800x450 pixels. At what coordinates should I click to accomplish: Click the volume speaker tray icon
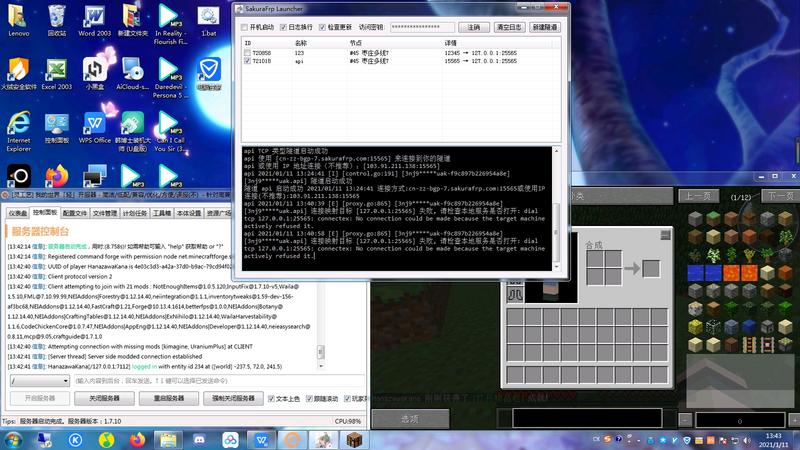click(747, 440)
